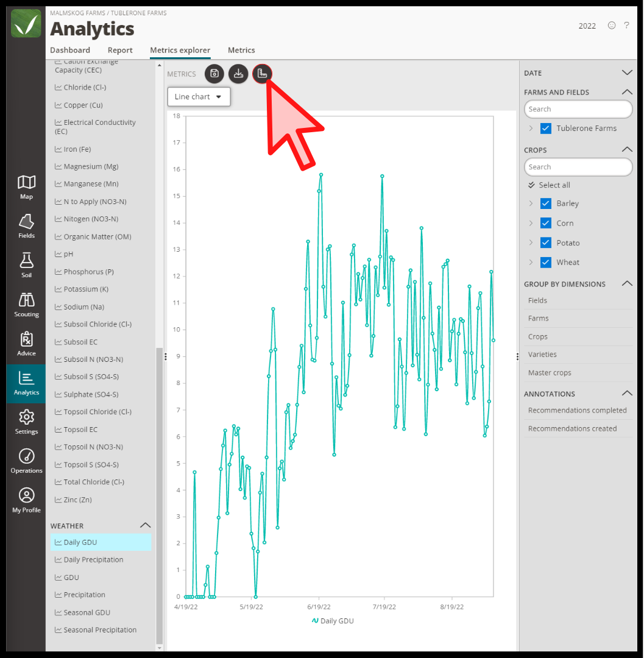This screenshot has height=658, width=644.
Task: Click the right panel resize handle
Action: click(517, 356)
